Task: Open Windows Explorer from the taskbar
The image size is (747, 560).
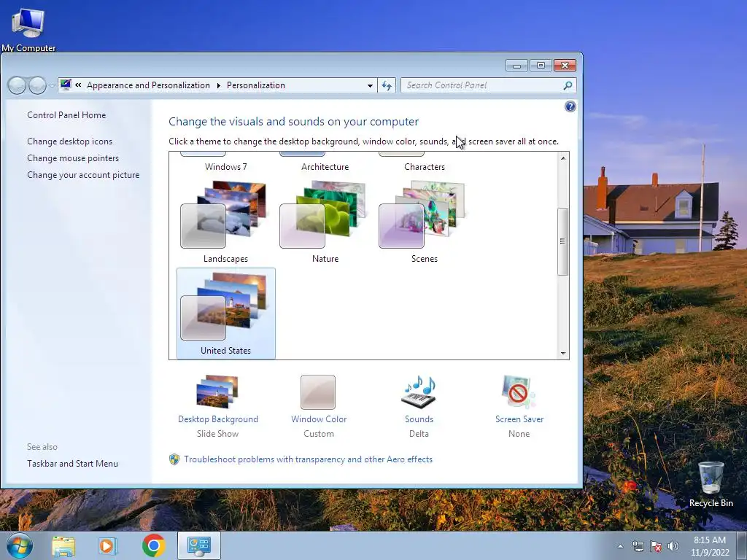Action: pos(63,545)
